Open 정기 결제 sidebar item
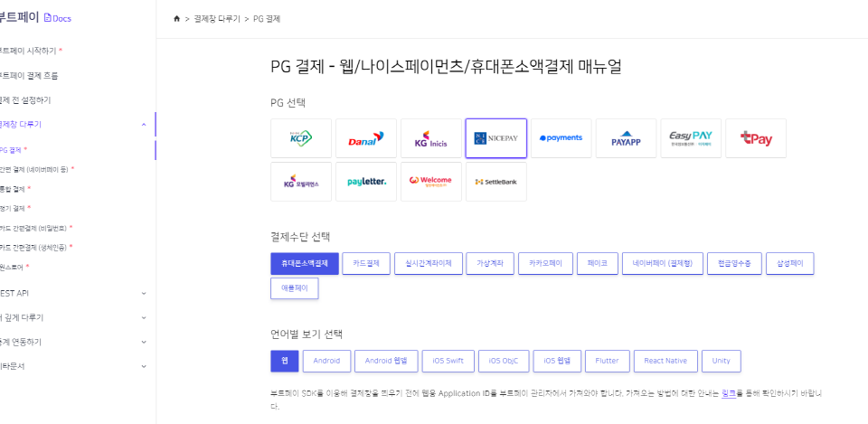This screenshot has width=868, height=424. pyautogui.click(x=12, y=208)
